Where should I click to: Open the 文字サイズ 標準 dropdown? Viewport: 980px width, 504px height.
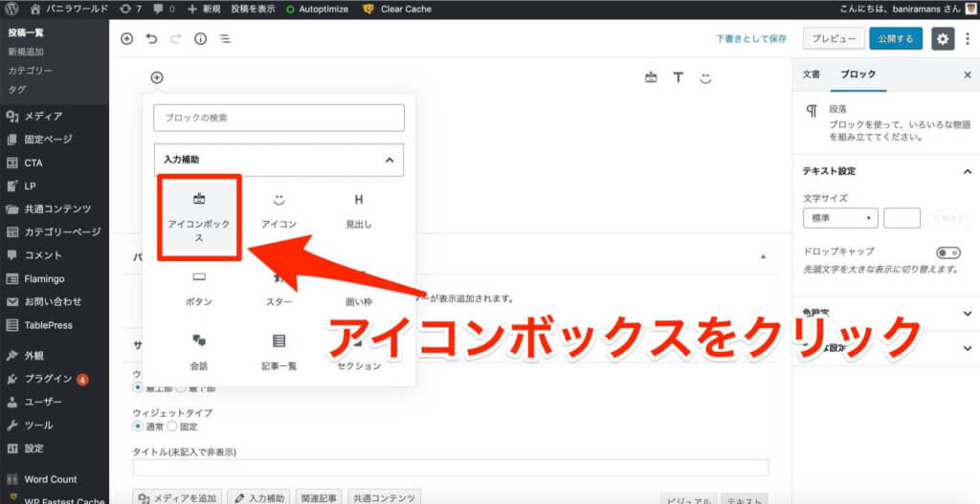[840, 219]
